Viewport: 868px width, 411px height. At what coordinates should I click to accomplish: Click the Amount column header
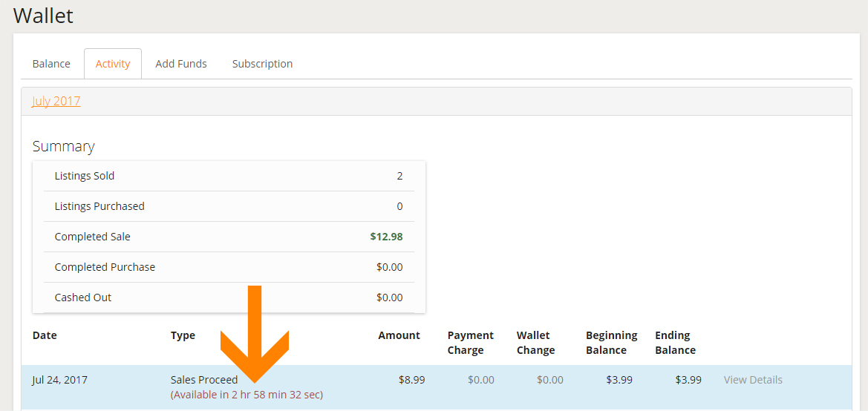[x=399, y=335]
